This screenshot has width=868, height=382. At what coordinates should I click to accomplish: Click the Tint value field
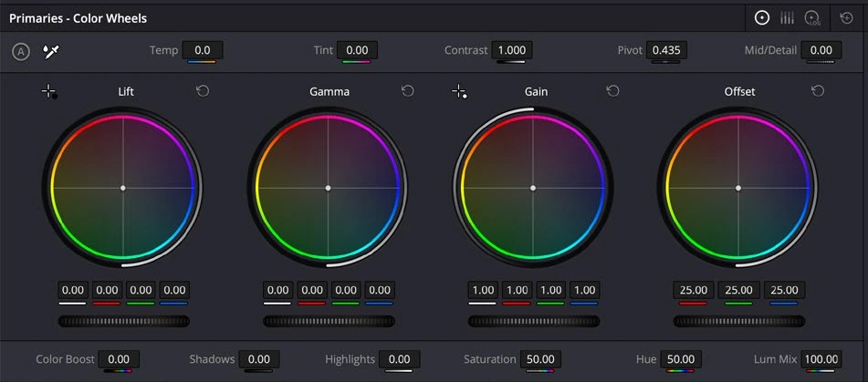click(357, 50)
